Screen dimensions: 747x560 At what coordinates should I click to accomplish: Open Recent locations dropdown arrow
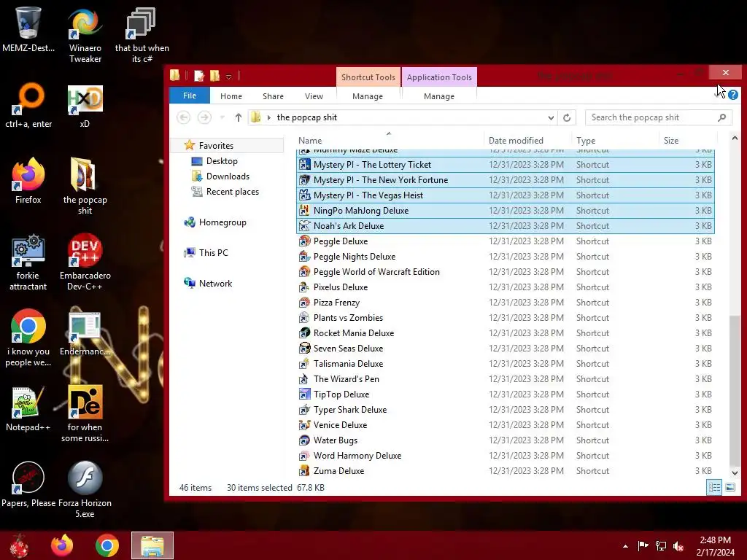pyautogui.click(x=222, y=117)
